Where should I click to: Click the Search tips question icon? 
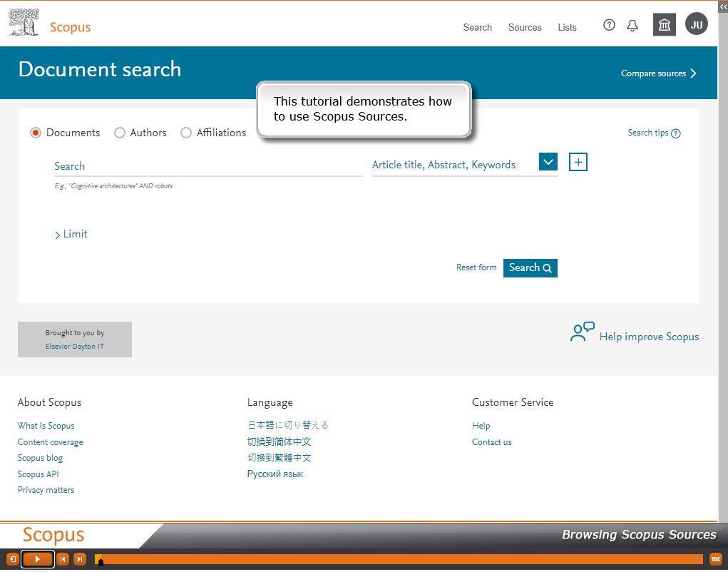point(676,133)
